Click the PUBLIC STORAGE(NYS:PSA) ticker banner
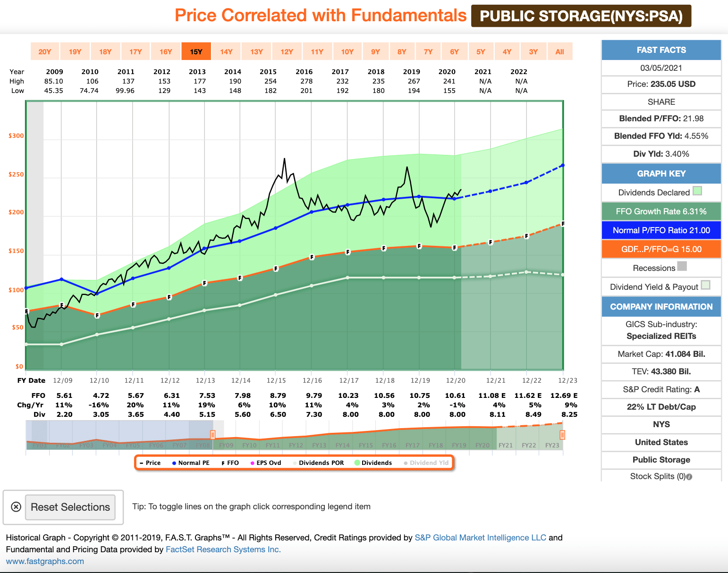This screenshot has height=573, width=728. click(581, 16)
